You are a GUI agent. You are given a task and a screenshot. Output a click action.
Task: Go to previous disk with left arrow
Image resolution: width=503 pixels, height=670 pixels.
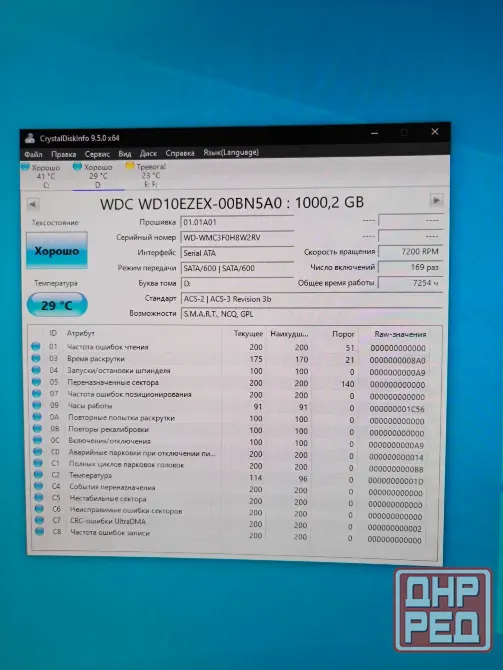(x=33, y=204)
